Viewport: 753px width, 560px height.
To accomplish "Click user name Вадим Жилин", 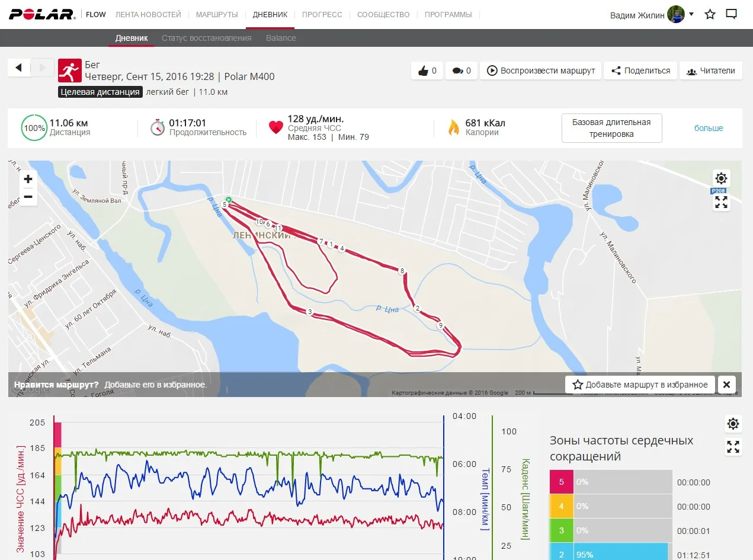I will pos(636,15).
